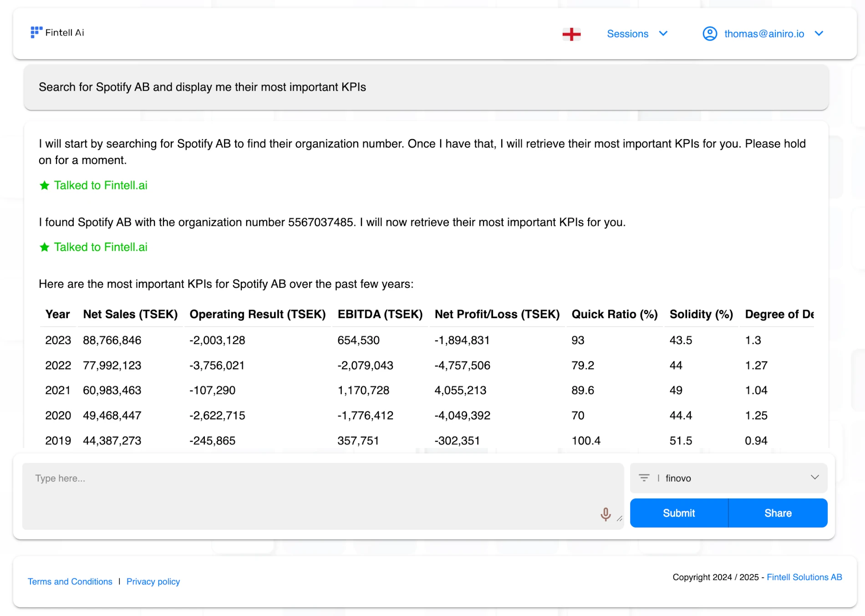This screenshot has height=616, width=865.
Task: Click the Fintell Solutions AB copyright link
Action: point(804,577)
